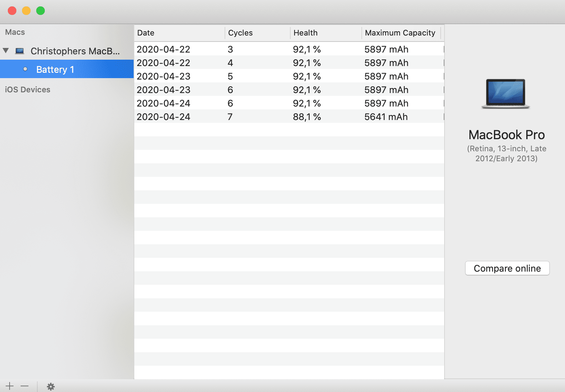Sort by the Date column header
Image resolution: width=565 pixels, height=392 pixels.
click(179, 33)
